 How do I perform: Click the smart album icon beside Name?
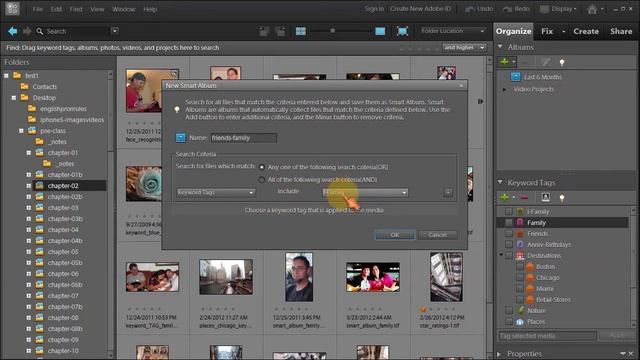point(181,138)
